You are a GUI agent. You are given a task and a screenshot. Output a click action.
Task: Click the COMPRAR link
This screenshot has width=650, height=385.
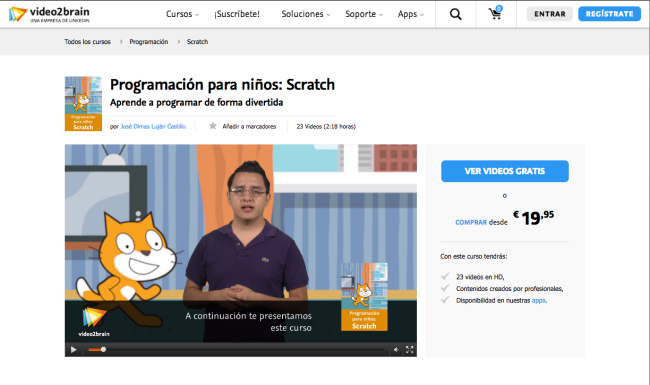click(x=471, y=223)
